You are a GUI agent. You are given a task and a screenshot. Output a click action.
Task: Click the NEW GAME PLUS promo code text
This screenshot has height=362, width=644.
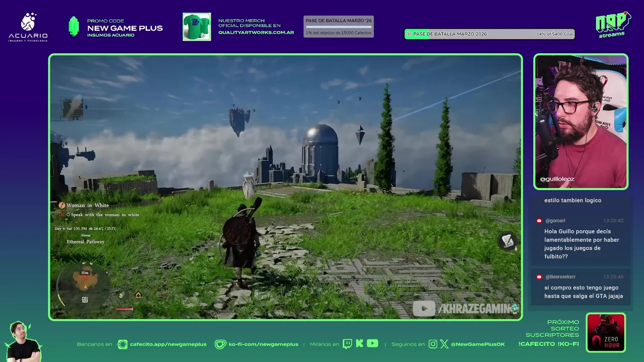125,28
